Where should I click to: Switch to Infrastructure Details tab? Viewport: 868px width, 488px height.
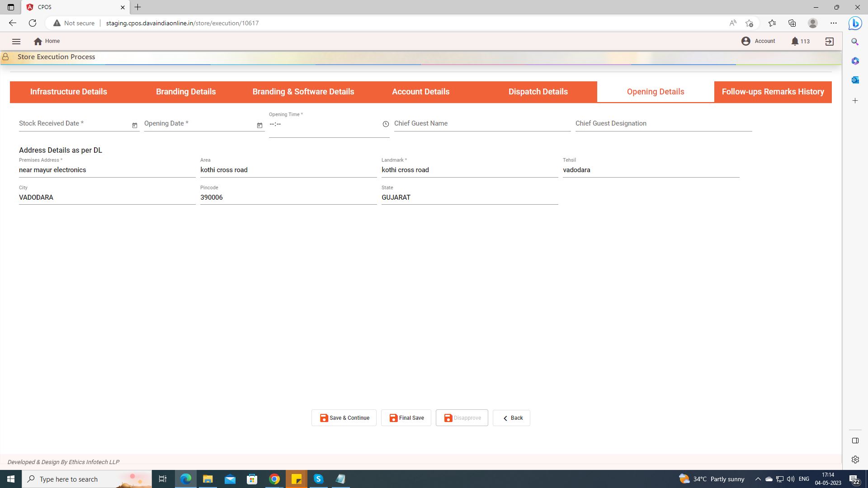(x=69, y=92)
